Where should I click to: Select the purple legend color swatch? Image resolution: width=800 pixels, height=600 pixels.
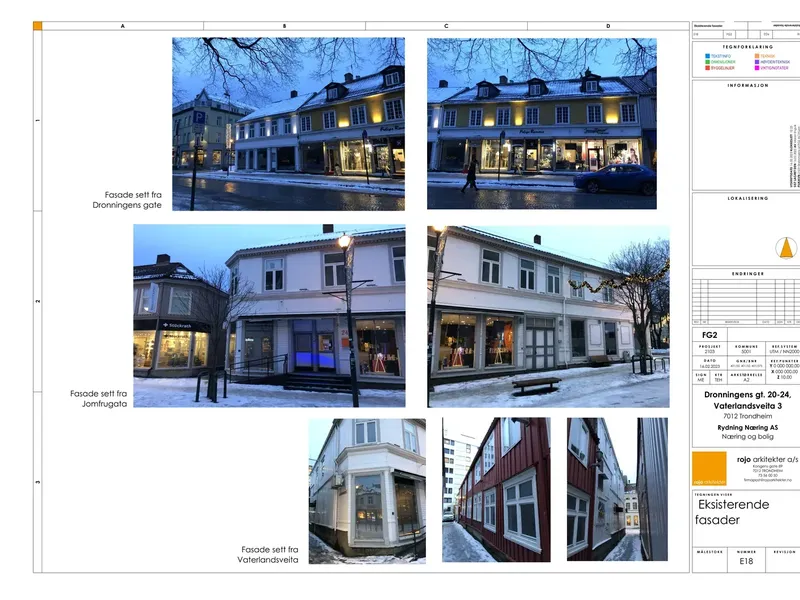point(757,62)
